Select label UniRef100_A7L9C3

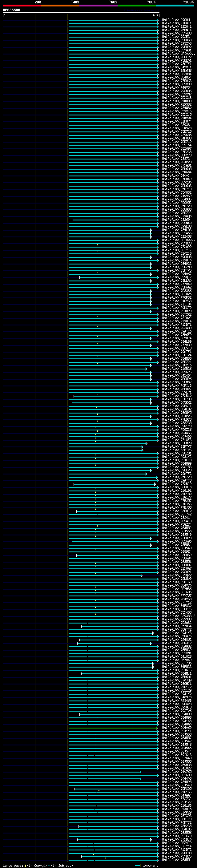(x=176, y=419)
